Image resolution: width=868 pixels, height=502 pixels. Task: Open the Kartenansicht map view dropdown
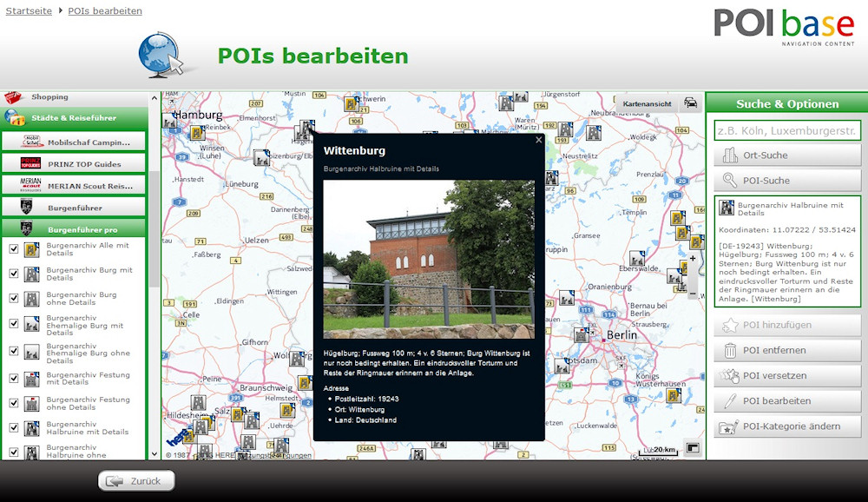(x=647, y=103)
